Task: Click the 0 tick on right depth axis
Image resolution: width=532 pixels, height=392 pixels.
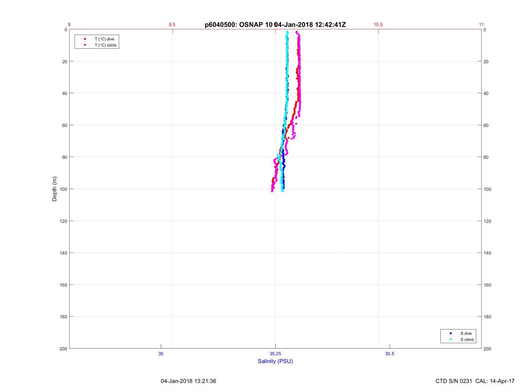Action: [x=485, y=30]
